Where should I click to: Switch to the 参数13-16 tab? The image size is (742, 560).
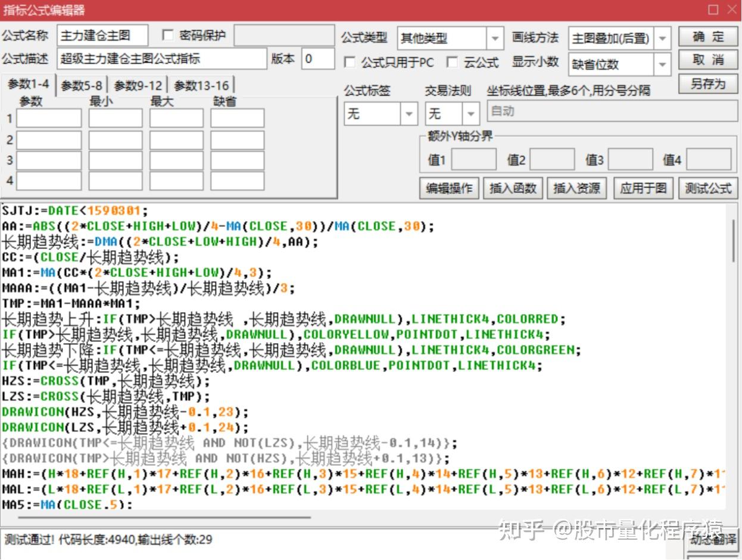(x=201, y=86)
